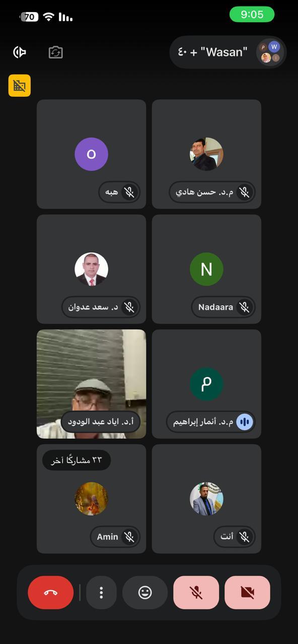Image resolution: width=298 pixels, height=644 pixels.
Task: Tap the audio output speaker icon
Action: tap(20, 52)
